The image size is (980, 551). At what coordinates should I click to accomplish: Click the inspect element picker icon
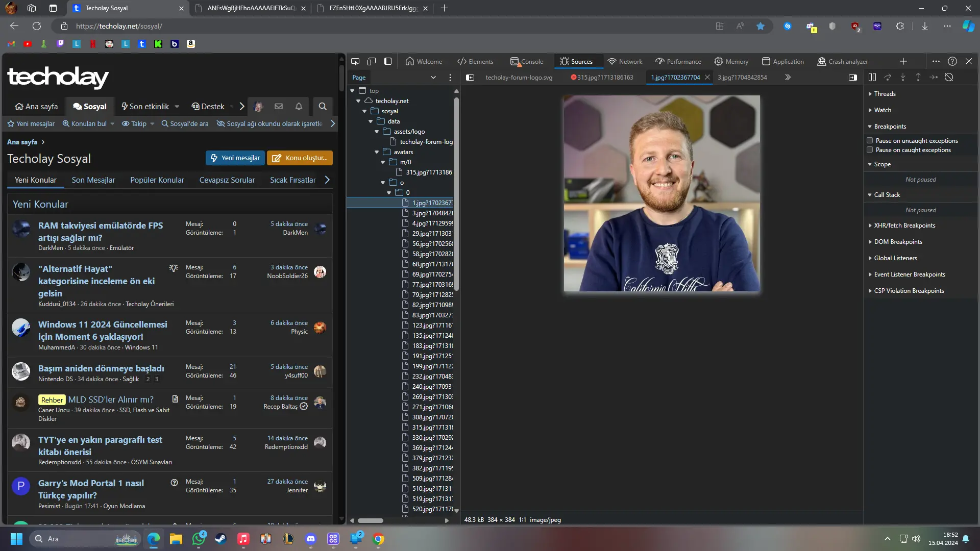(355, 61)
